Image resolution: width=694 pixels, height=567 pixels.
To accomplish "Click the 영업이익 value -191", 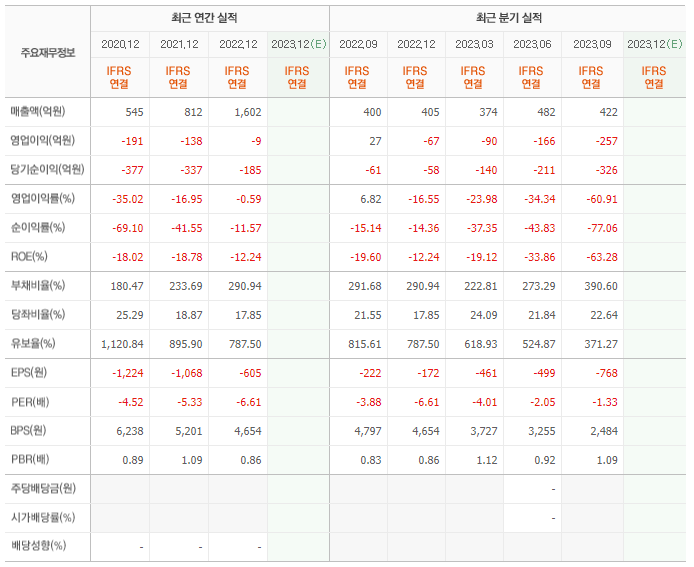I will pyautogui.click(x=132, y=141).
